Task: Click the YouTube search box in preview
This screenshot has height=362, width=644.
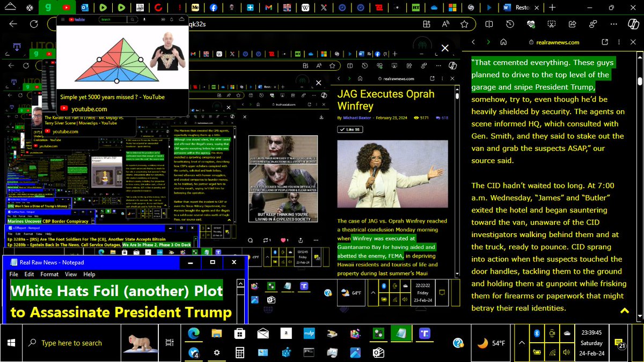Action: 114,19
